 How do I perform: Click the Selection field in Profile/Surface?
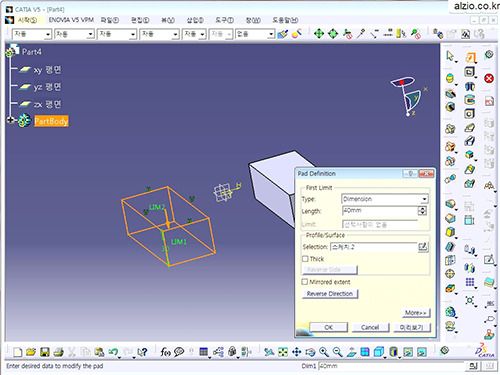[x=374, y=247]
